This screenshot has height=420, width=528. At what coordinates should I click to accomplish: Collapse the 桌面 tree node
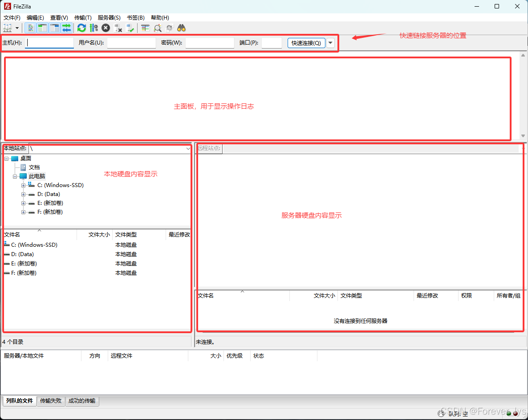pyautogui.click(x=6, y=158)
